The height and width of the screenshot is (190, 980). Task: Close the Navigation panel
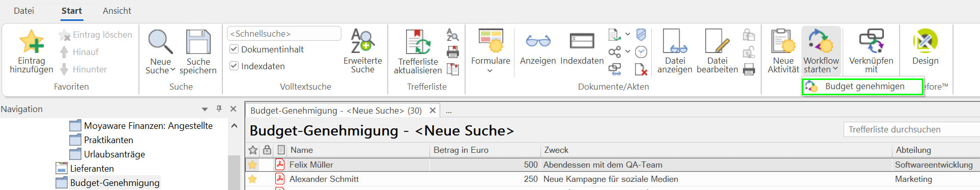(x=234, y=109)
